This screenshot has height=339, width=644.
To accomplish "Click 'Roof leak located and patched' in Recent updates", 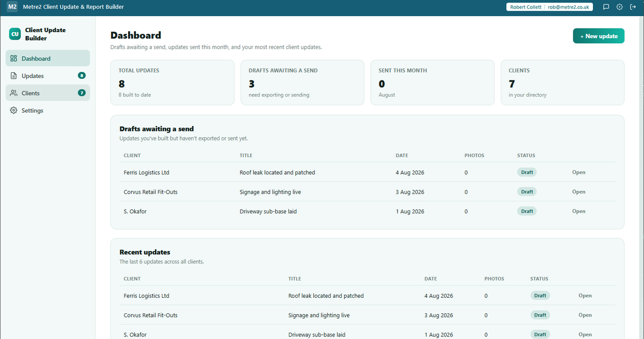I will click(326, 296).
